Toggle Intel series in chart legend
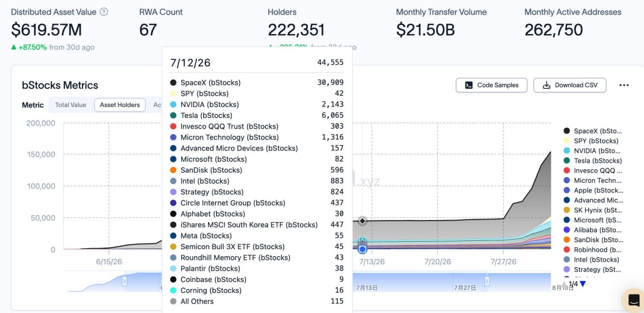644x313 pixels. (x=592, y=260)
